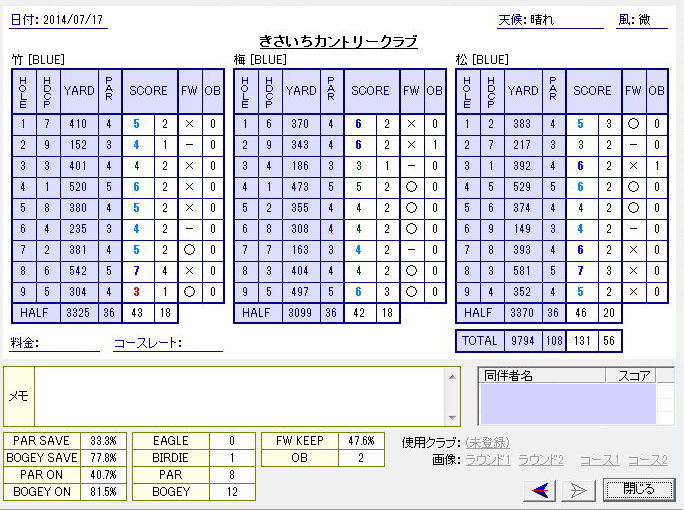The image size is (684, 510).
Task: Click the wind 微 field
Action: [642, 20]
